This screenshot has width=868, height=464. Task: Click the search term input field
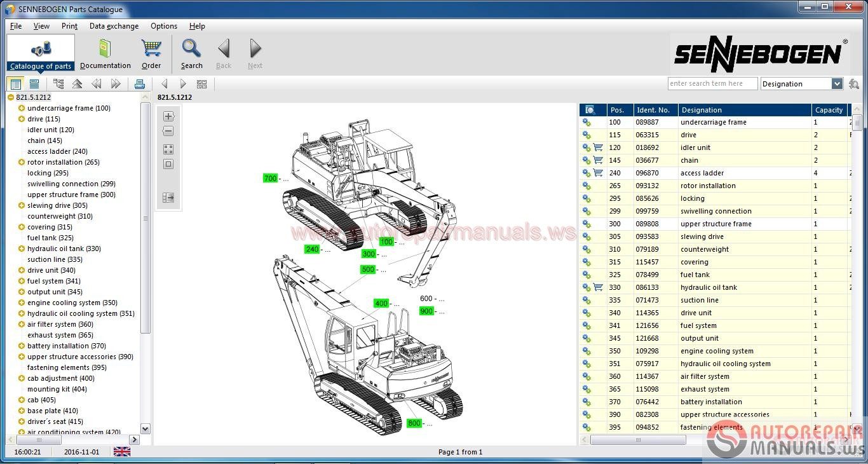712,84
